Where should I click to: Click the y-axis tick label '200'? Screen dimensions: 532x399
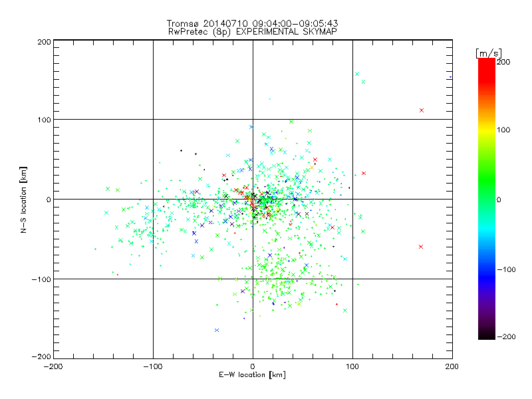44,42
